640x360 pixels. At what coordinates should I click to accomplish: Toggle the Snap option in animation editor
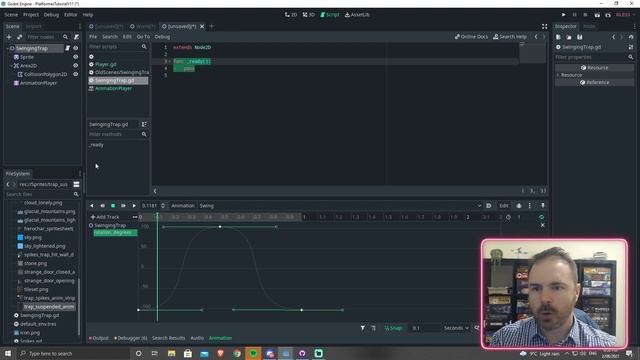(x=393, y=328)
